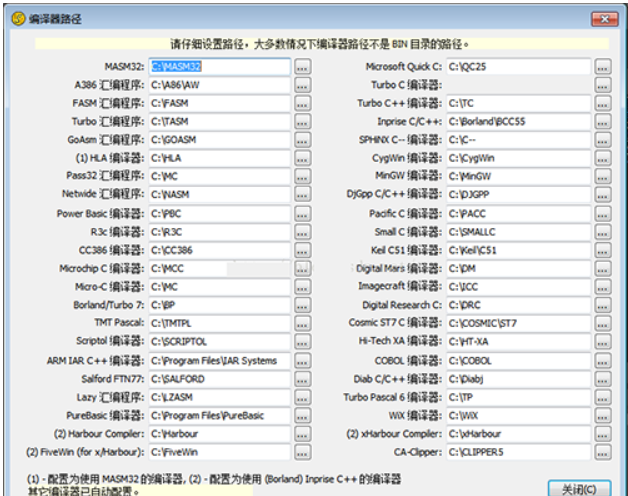This screenshot has width=628, height=496.
Task: Select the A386 path field C:\A86\AW
Action: 220,85
